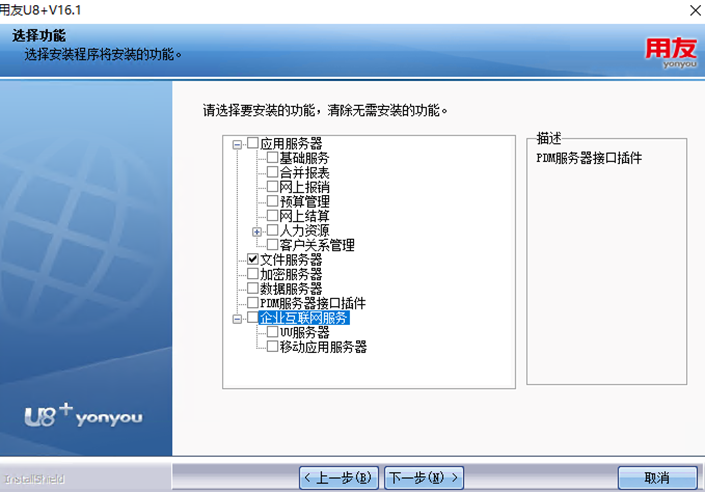Select 网上报销 tree row
Screen dimensions: 705x492
click(x=304, y=187)
